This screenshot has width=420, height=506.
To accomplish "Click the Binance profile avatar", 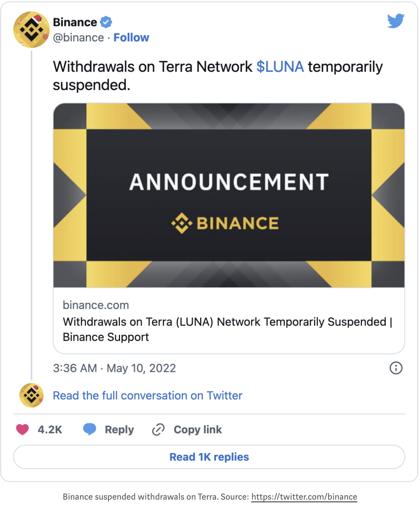I will (31, 30).
